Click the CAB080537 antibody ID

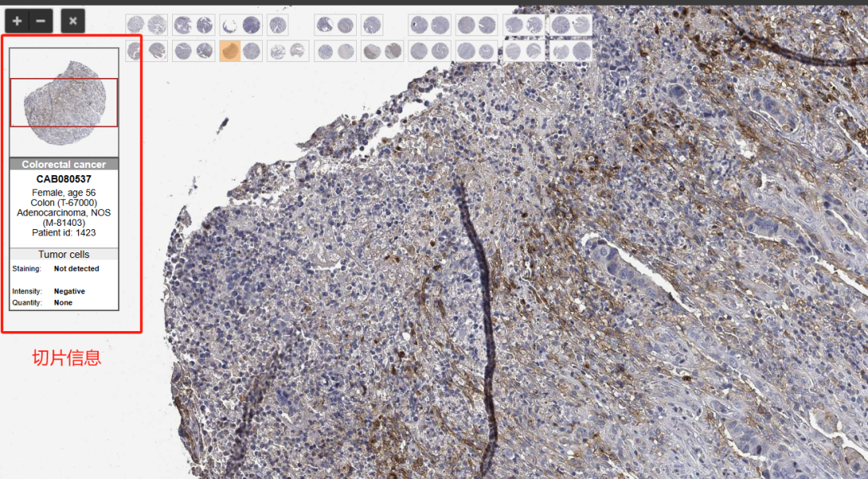coord(63,179)
